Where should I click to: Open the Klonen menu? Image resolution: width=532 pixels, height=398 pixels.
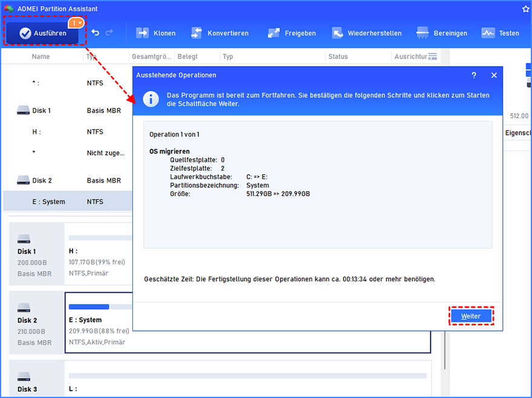[x=156, y=33]
